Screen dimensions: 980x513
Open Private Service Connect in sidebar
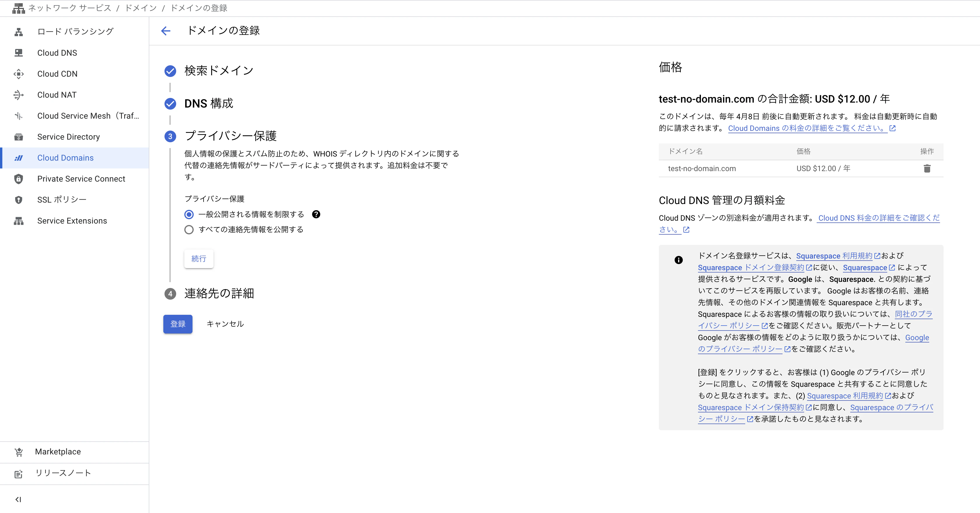(x=75, y=179)
